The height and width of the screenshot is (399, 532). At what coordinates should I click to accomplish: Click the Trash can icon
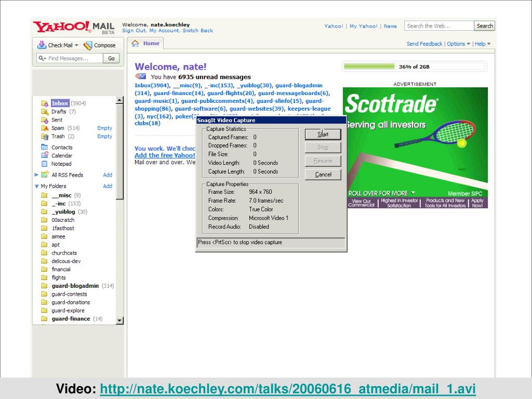(x=45, y=137)
